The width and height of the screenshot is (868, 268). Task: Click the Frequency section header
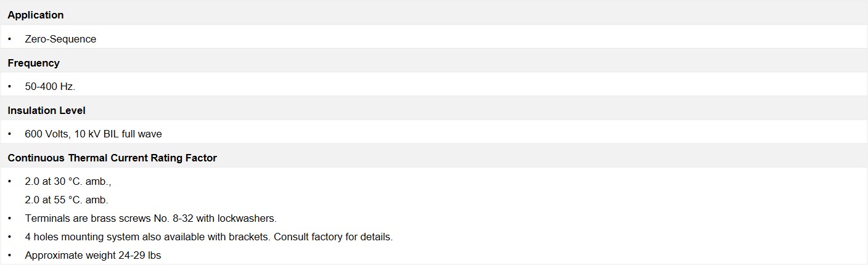point(33,63)
